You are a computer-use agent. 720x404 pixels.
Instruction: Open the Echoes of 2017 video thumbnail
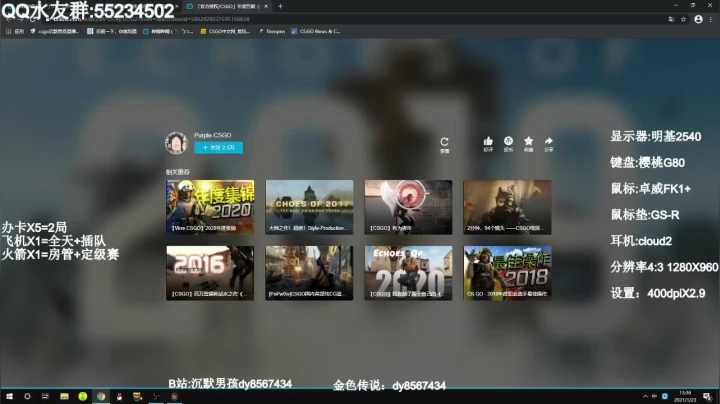tap(309, 207)
